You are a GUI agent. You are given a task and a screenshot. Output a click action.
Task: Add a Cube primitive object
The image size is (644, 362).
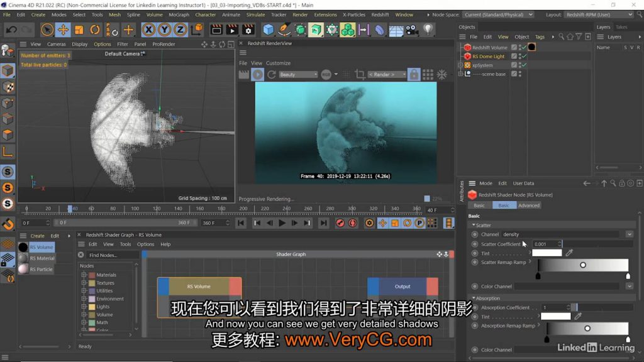coord(268,30)
